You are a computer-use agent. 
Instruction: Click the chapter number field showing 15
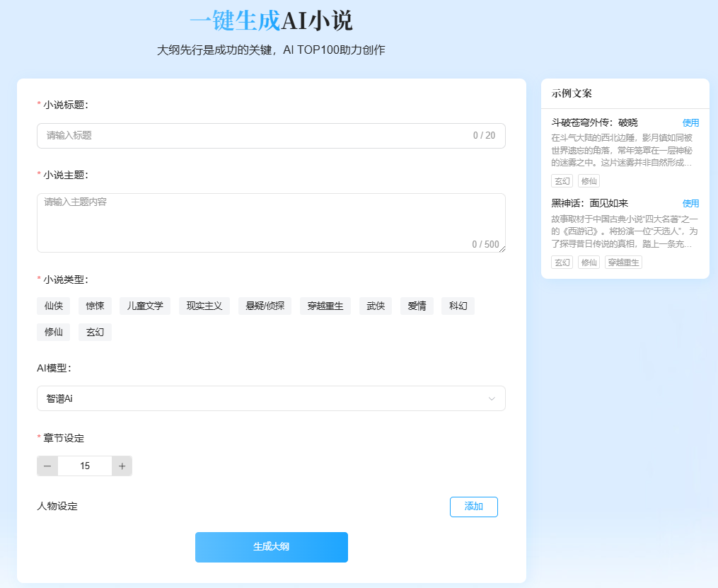point(85,466)
